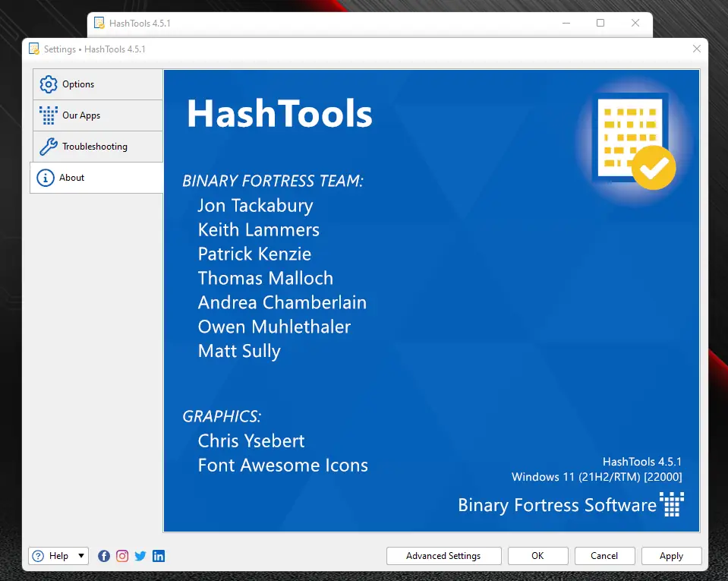Click the Our Apps grid icon
728x581 pixels.
click(x=49, y=115)
